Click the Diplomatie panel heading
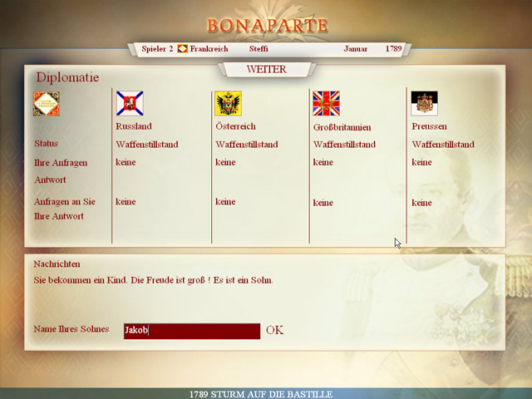 pos(67,77)
